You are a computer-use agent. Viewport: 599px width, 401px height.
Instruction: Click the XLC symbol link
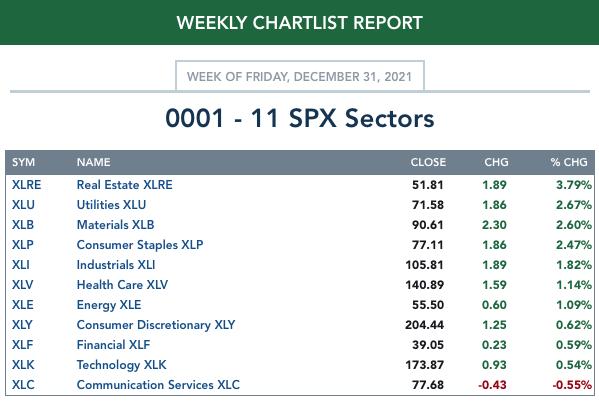pyautogui.click(x=23, y=385)
